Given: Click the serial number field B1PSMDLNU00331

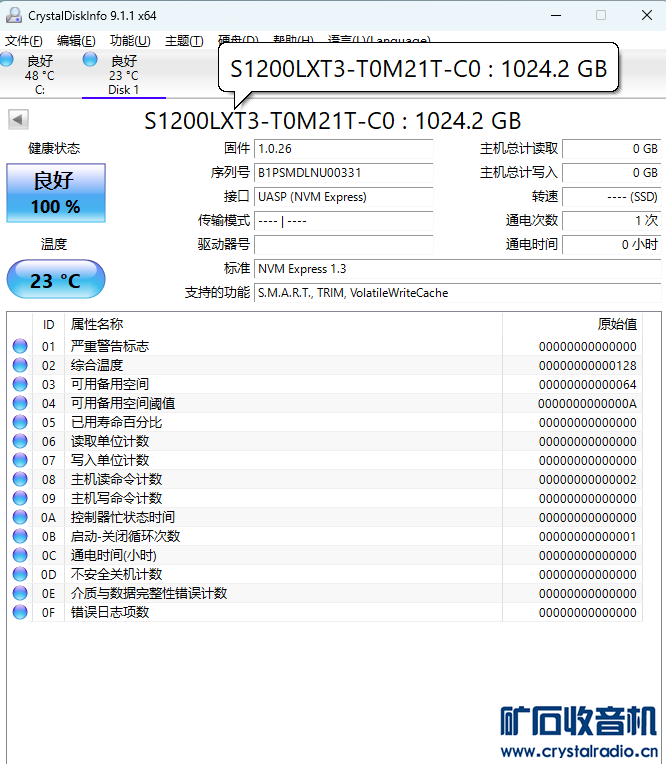Looking at the screenshot, I should (x=343, y=172).
